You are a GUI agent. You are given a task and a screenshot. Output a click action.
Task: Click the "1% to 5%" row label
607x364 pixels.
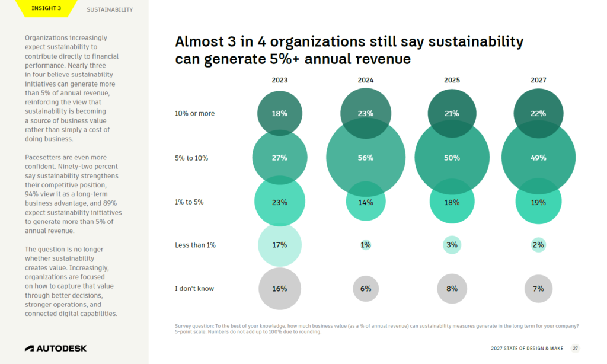coord(189,202)
